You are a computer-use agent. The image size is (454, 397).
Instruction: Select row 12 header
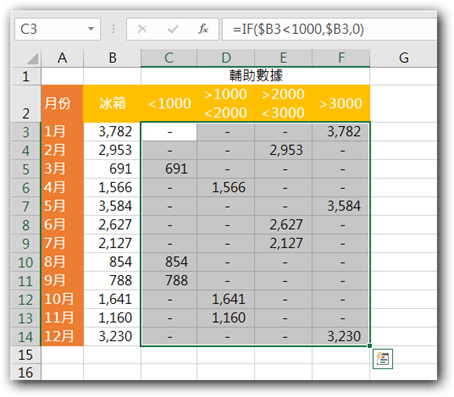[x=26, y=299]
